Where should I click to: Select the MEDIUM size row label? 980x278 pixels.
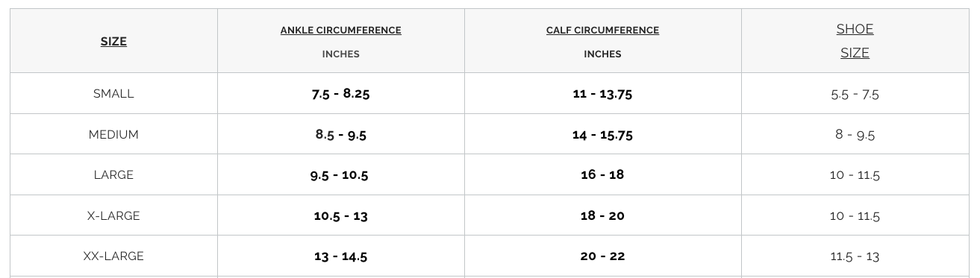tap(113, 135)
